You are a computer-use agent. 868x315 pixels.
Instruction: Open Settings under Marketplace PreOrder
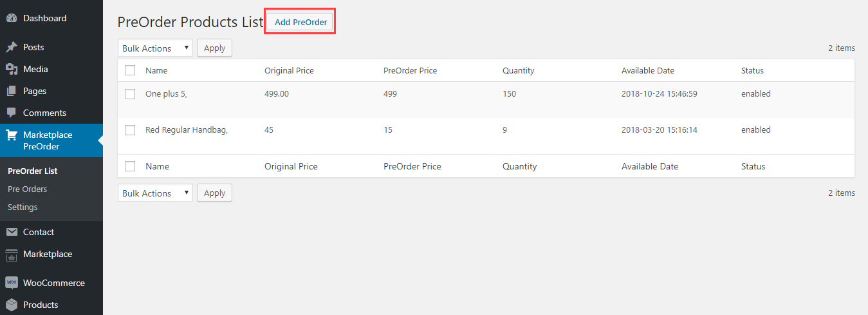tap(23, 207)
